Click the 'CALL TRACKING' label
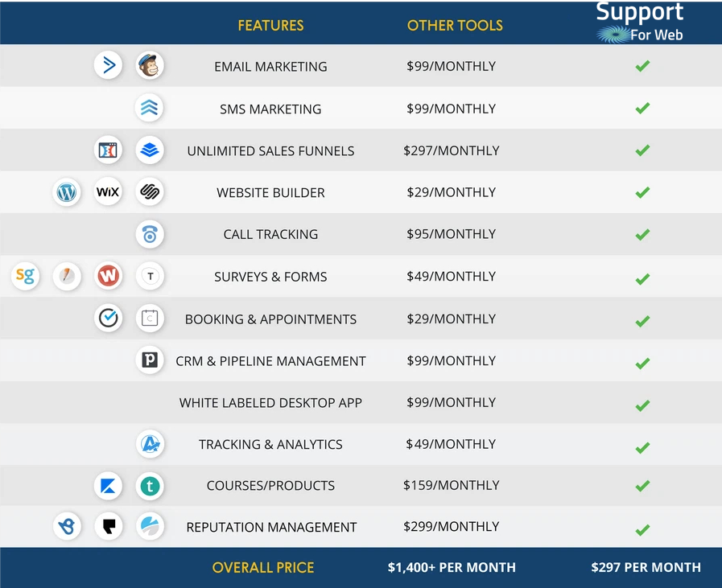This screenshot has width=722, height=588. point(270,235)
